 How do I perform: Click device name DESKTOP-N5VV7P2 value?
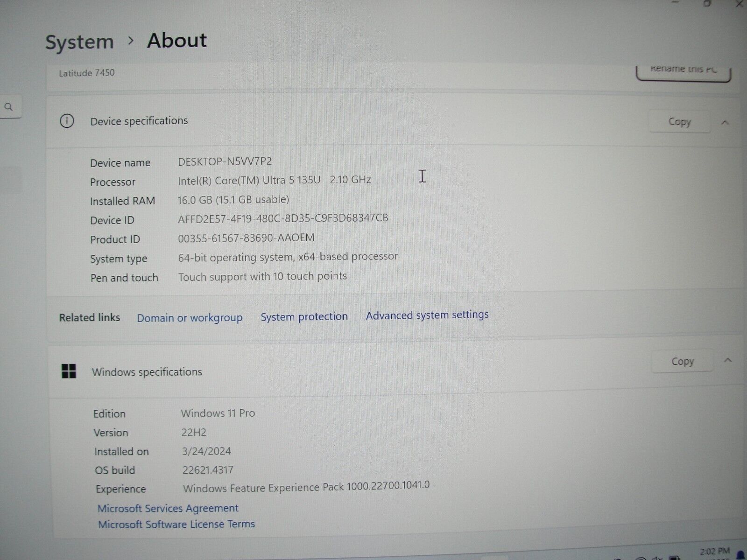[225, 161]
